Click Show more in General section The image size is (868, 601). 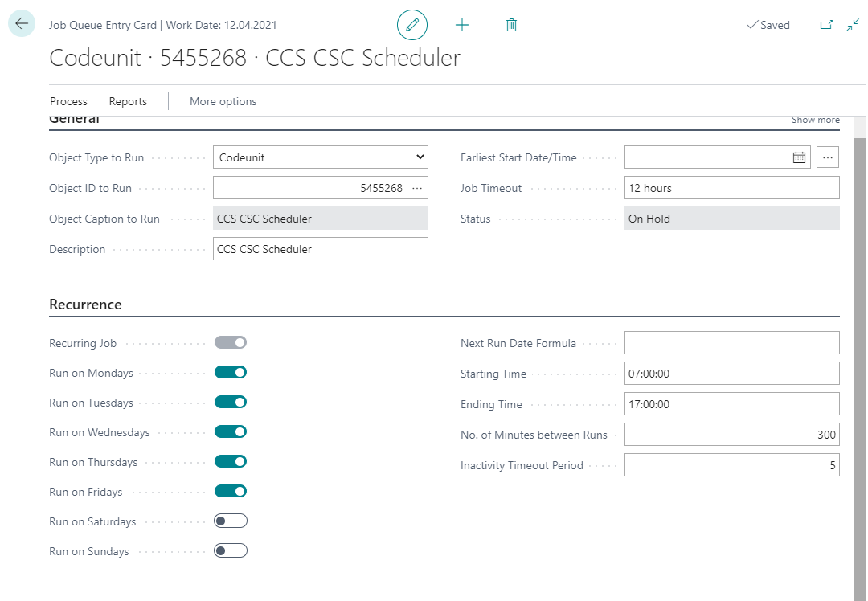pyautogui.click(x=815, y=120)
